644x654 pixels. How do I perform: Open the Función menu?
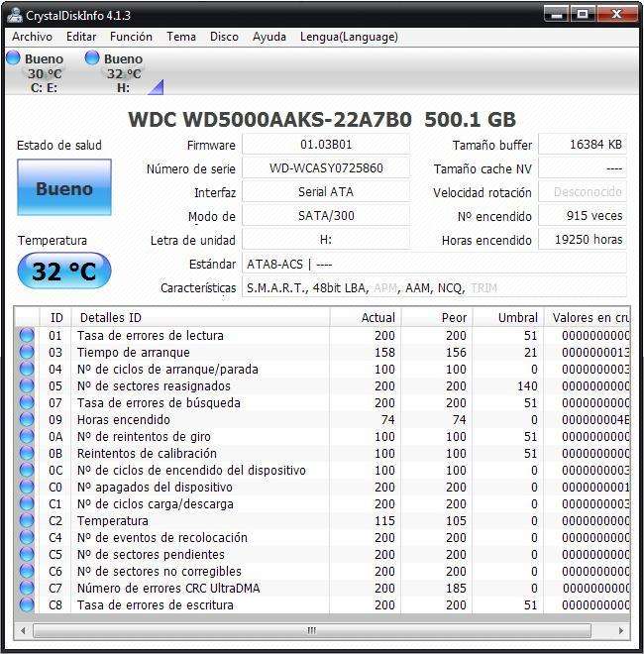coord(131,37)
